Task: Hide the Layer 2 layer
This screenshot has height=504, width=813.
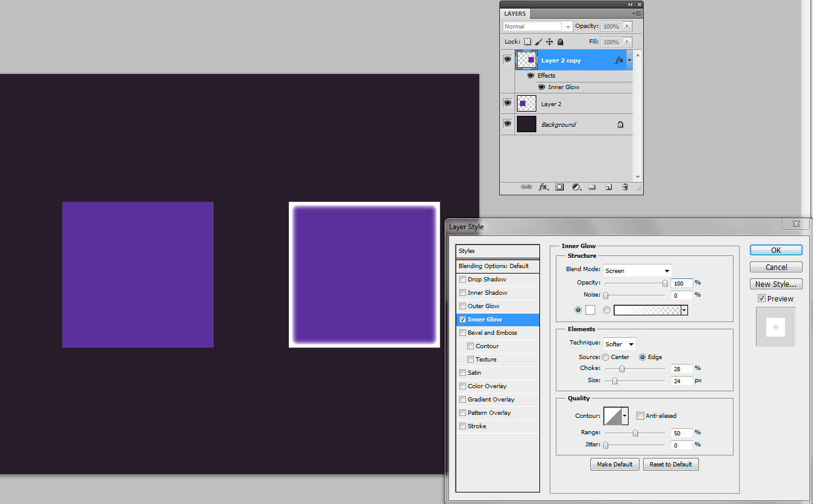Action: coord(507,103)
